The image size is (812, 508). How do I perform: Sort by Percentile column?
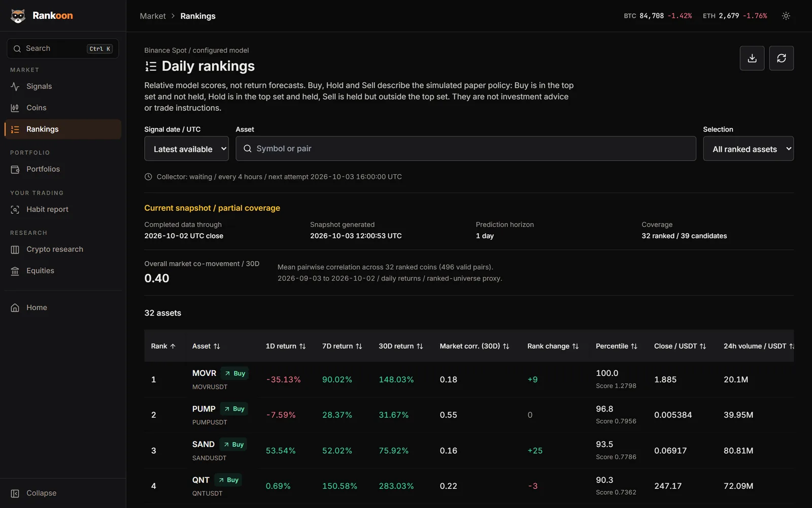617,346
